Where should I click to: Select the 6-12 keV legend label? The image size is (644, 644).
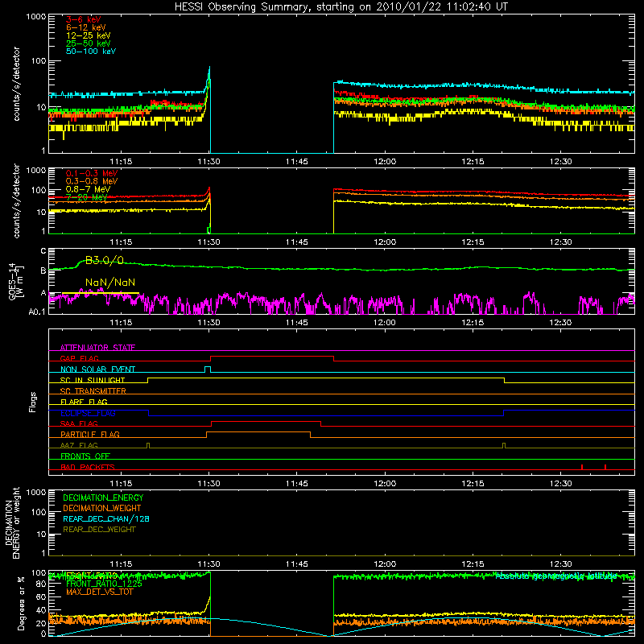pyautogui.click(x=86, y=27)
